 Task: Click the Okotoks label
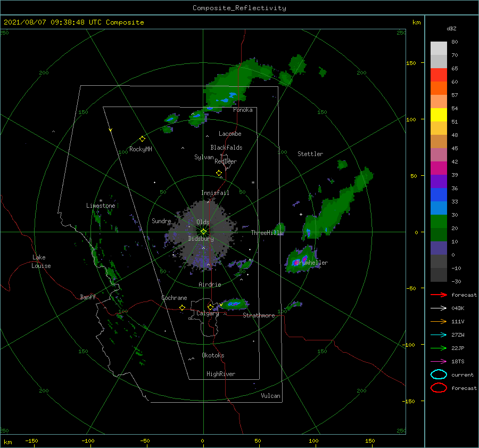coord(213,355)
